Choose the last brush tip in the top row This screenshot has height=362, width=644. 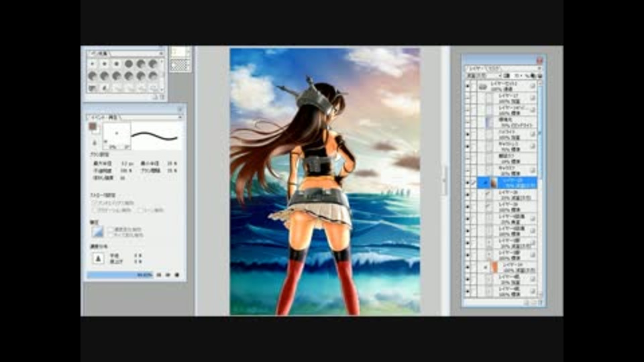153,64
